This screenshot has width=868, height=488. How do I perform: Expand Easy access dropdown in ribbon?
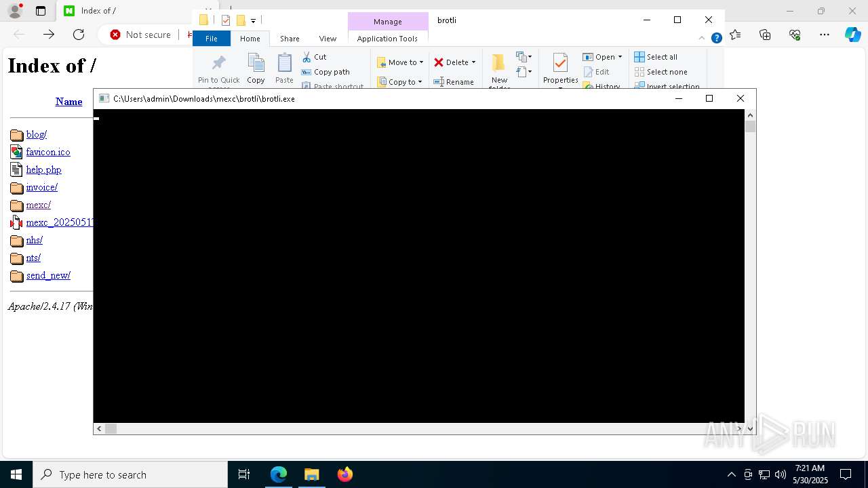[x=524, y=72]
